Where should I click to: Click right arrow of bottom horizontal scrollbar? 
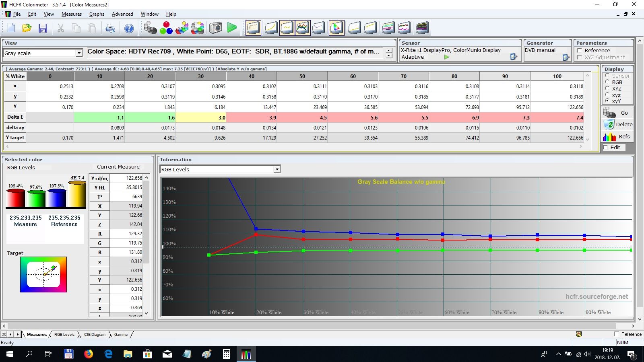633,326
